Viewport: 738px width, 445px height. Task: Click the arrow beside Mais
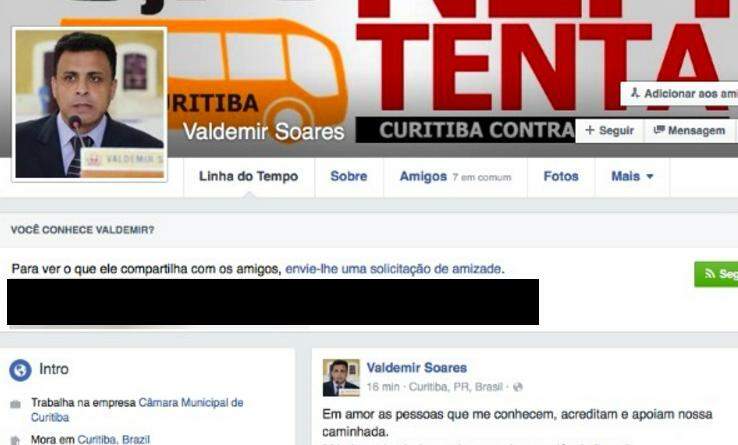(650, 177)
